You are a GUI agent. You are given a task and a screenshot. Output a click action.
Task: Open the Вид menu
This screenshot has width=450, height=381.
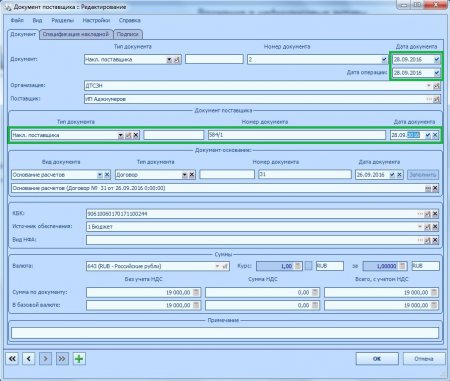click(x=37, y=20)
